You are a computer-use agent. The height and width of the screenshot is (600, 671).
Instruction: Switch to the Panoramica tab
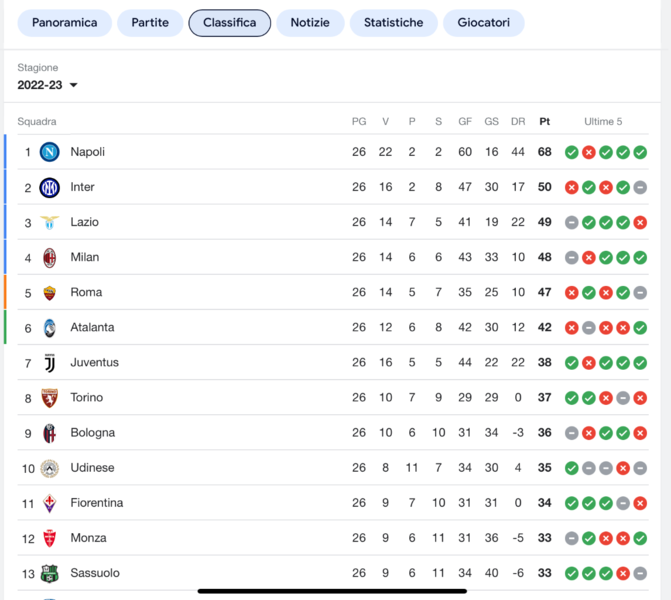point(64,22)
